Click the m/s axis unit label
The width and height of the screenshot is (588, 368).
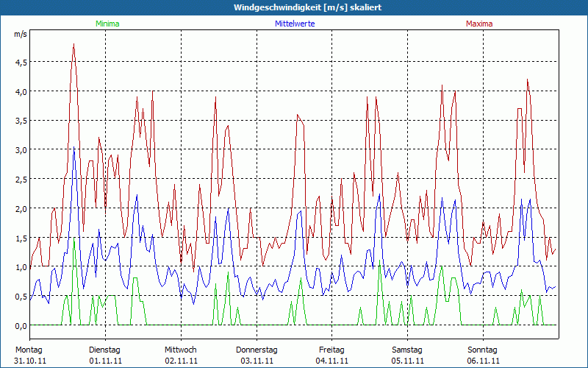pos(21,34)
